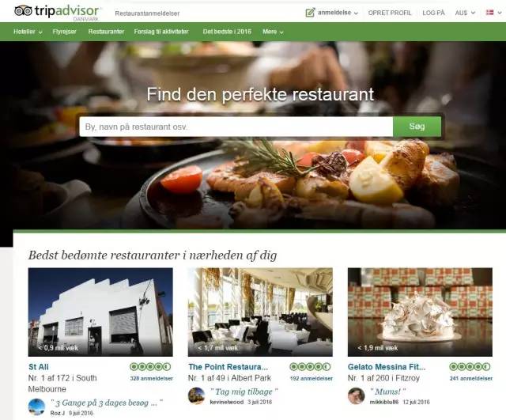Go to Forslag til aktiviteter
This screenshot has width=506, height=420.
pyautogui.click(x=161, y=32)
